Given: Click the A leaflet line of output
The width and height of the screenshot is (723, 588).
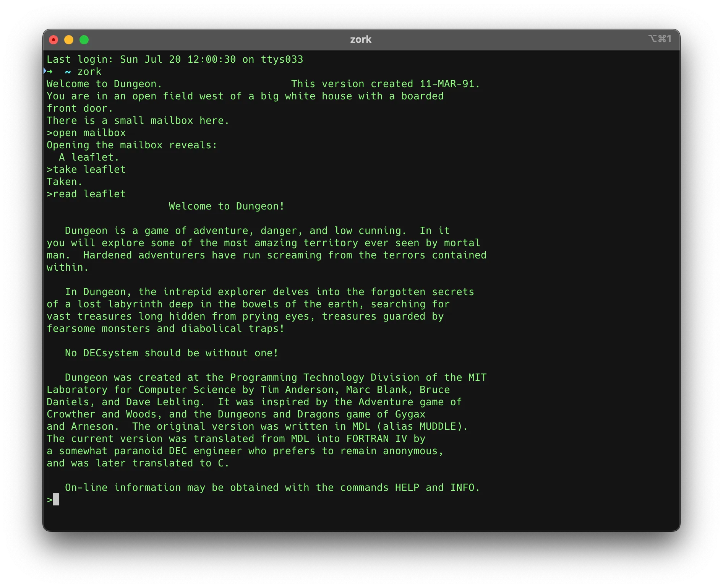Looking at the screenshot, I should [88, 157].
